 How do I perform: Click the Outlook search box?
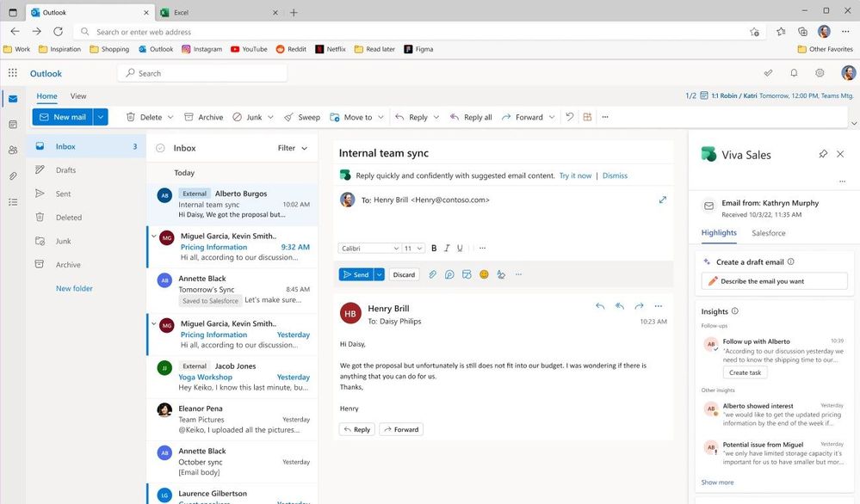coord(201,73)
